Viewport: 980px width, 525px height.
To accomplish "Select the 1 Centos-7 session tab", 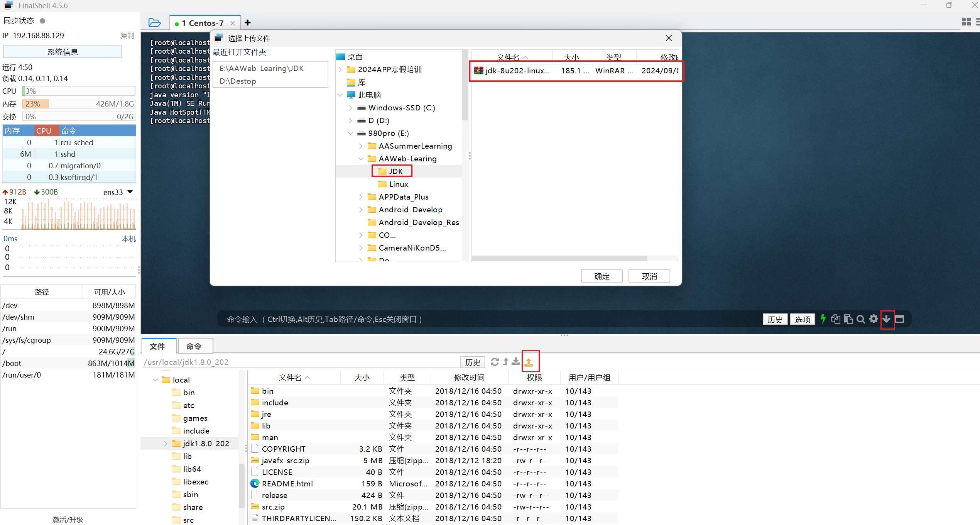I will coord(203,23).
